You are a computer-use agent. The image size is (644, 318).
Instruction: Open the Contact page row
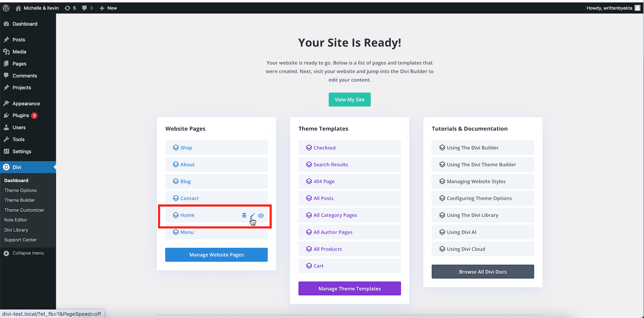(216, 198)
